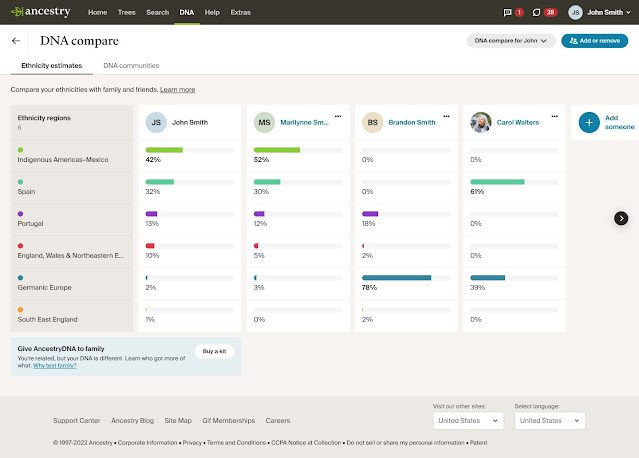Select the Germanic Europe region label
The width and height of the screenshot is (639, 458).
pyautogui.click(x=44, y=288)
